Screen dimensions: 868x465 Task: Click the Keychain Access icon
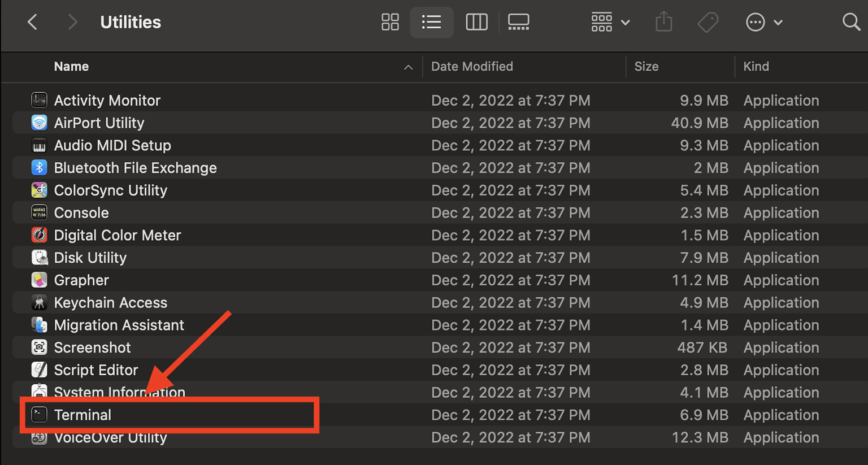point(39,303)
